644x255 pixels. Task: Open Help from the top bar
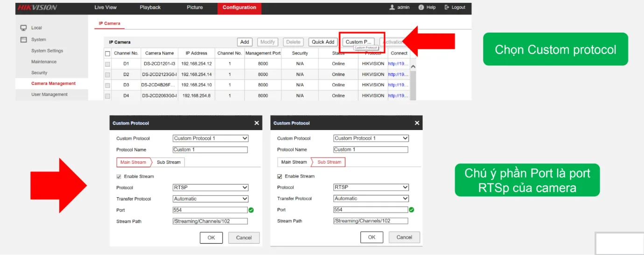point(427,7)
